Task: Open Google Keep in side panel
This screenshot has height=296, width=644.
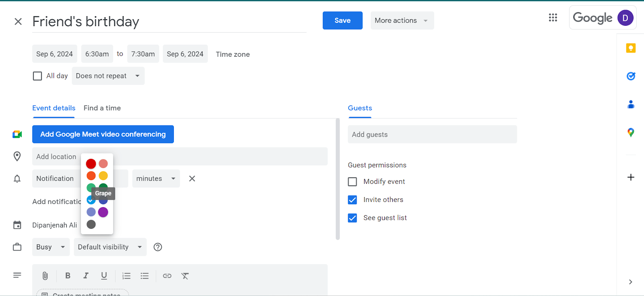Action: coord(631,48)
